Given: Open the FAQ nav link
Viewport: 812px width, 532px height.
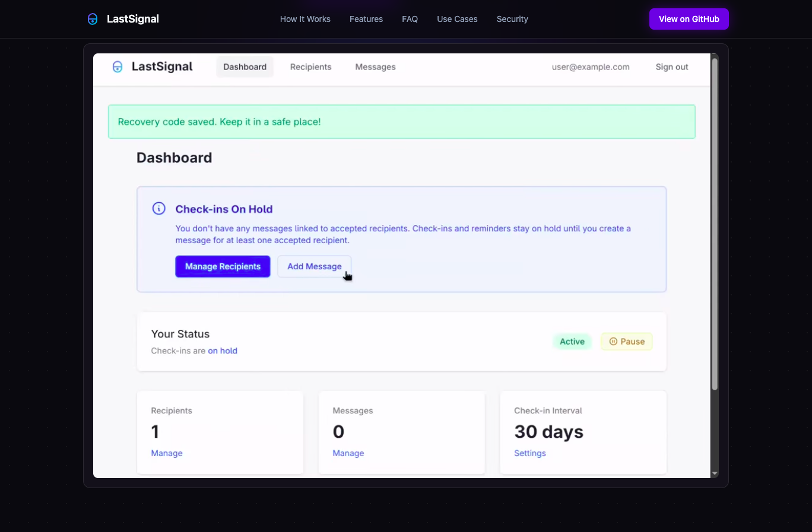Looking at the screenshot, I should point(410,19).
